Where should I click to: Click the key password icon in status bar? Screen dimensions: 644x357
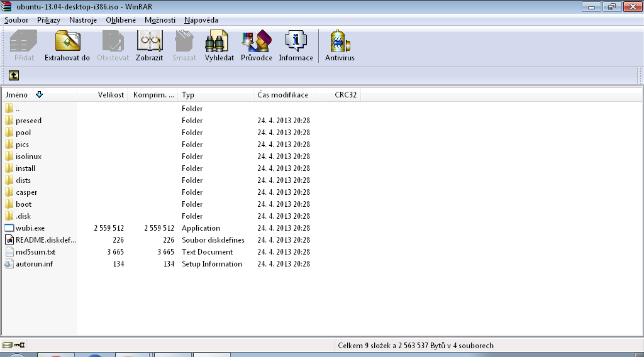pyautogui.click(x=19, y=345)
